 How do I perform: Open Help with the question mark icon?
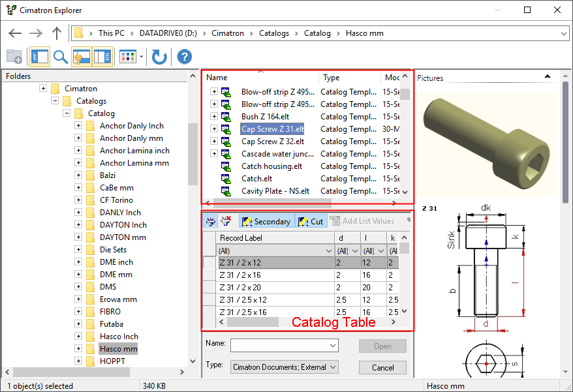[x=185, y=57]
